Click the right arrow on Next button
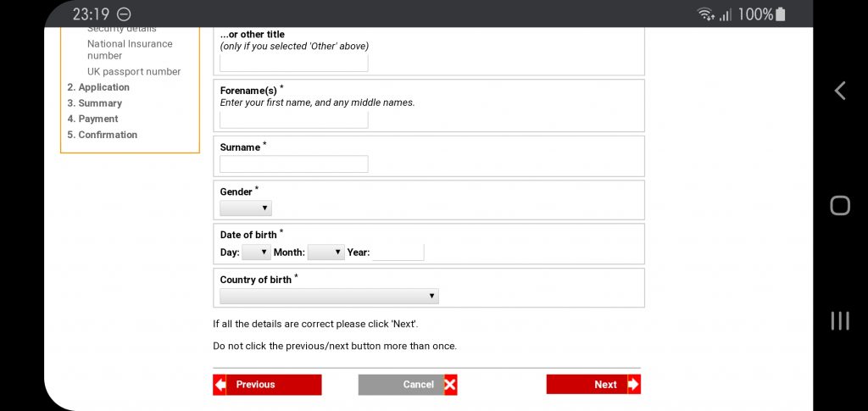The image size is (868, 411). (x=634, y=385)
